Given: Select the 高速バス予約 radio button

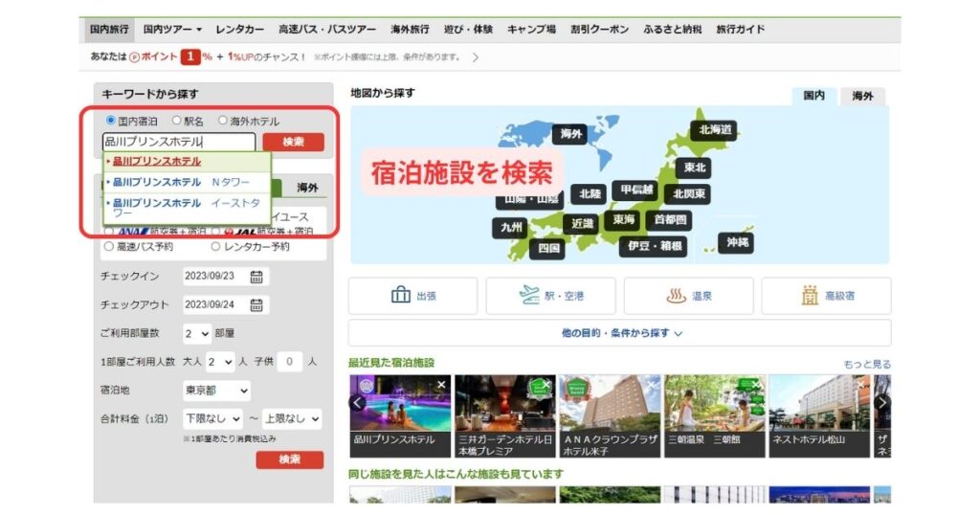Looking at the screenshot, I should coord(109,246).
